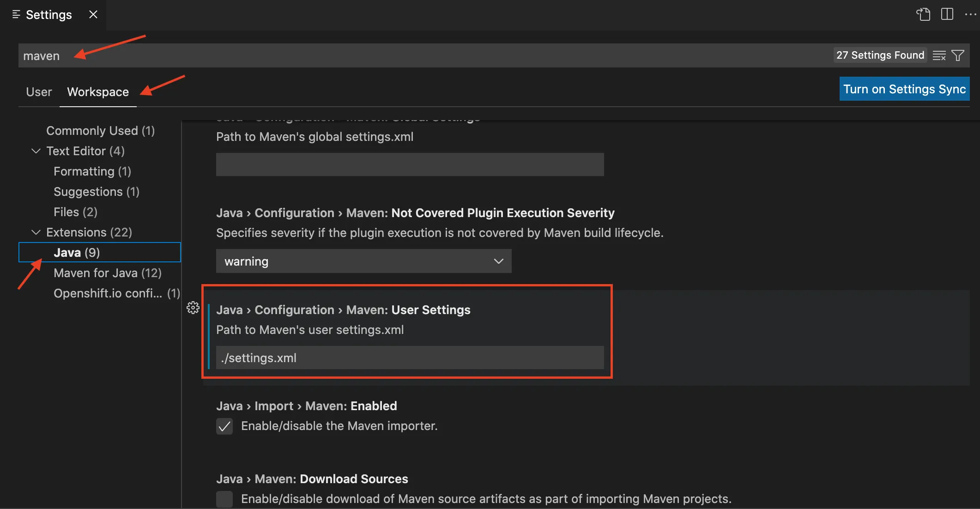980x509 pixels.
Task: Collapse the Text Editor tree section
Action: (x=36, y=151)
